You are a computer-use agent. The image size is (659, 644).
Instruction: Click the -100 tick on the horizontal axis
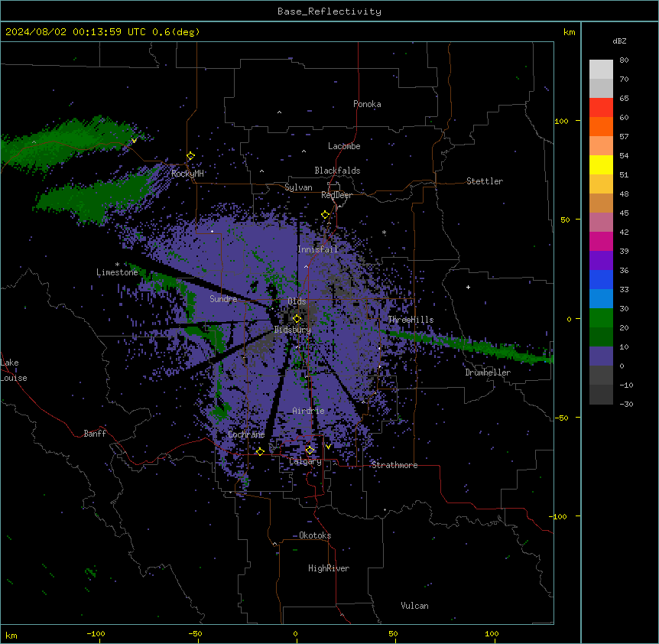[96, 633]
